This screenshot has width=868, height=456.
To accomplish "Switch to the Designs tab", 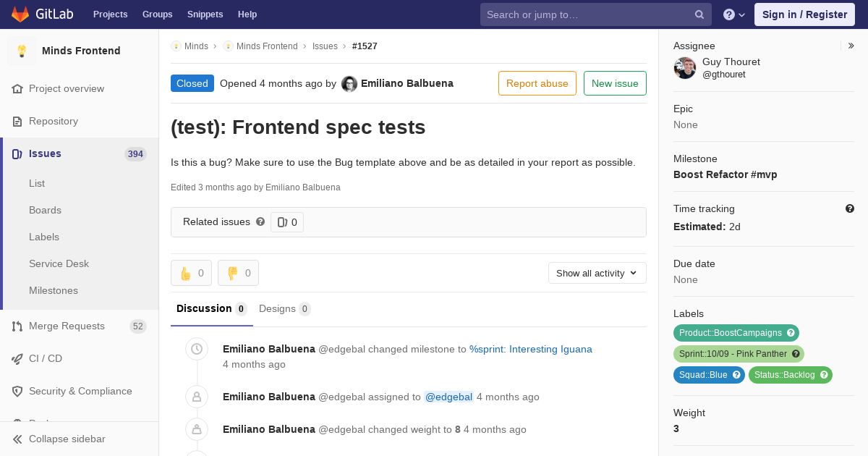I will coord(284,308).
